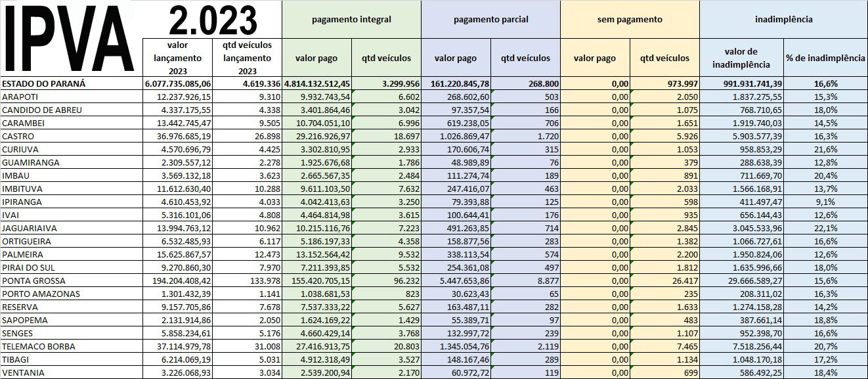Image resolution: width=868 pixels, height=379 pixels.
Task: Click the state partial payment 161.220.845,78
Action: [456, 84]
